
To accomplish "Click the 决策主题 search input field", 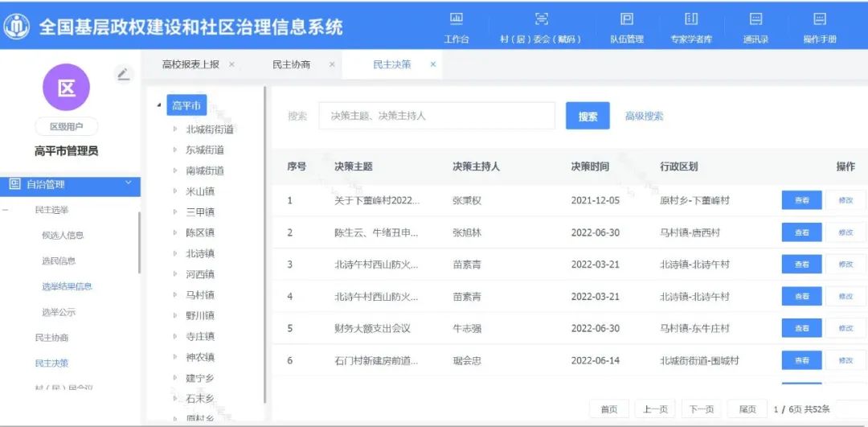I will point(436,116).
